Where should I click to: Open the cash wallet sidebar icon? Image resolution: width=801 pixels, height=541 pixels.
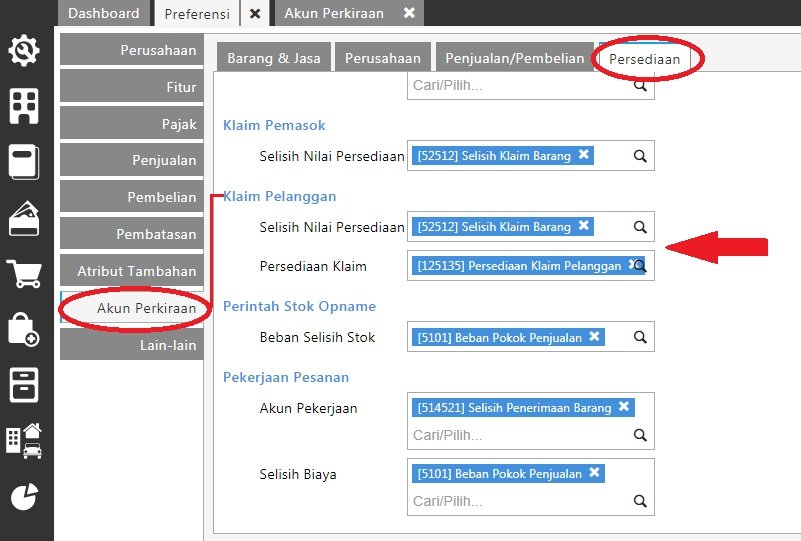click(24, 217)
